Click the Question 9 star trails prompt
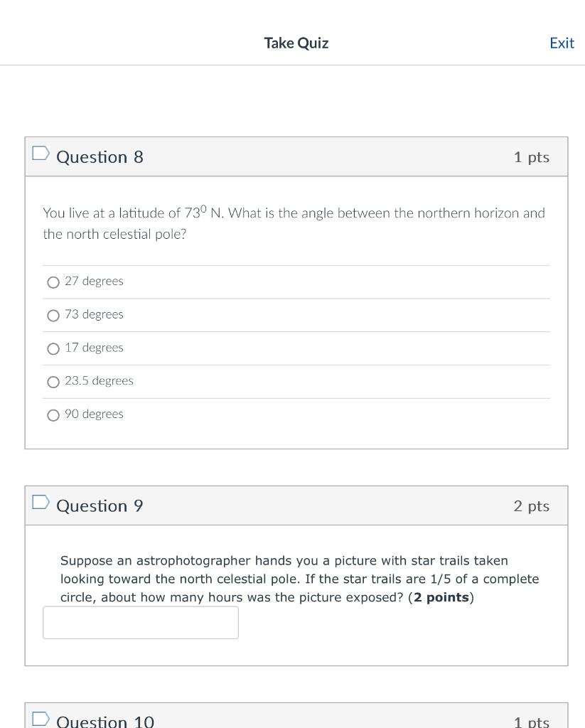 click(x=299, y=579)
